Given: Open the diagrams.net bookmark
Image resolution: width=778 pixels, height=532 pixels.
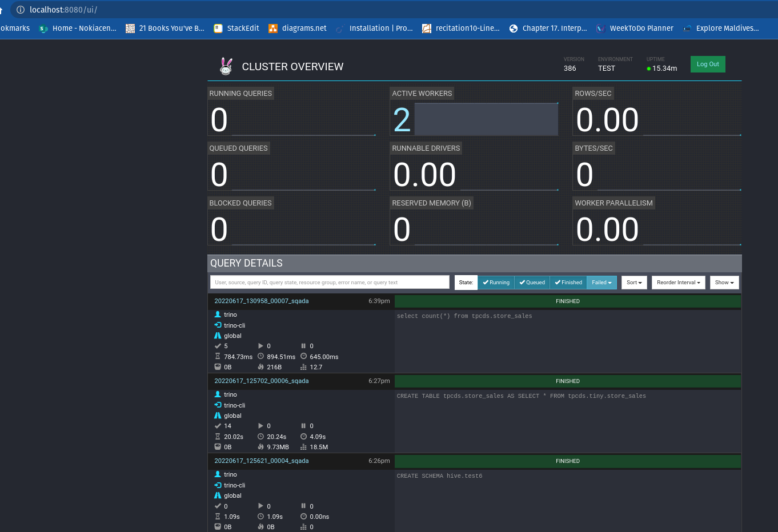Looking at the screenshot, I should (298, 28).
